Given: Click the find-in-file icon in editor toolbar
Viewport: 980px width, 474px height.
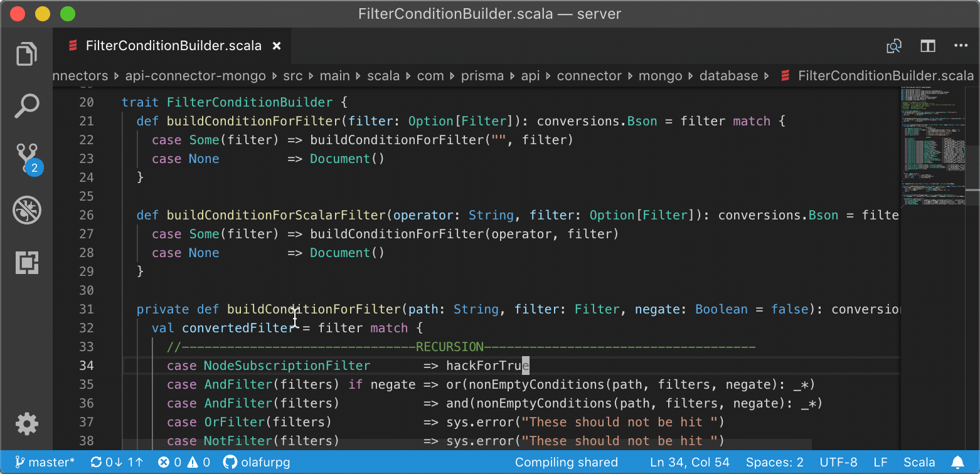Looking at the screenshot, I should tap(893, 46).
